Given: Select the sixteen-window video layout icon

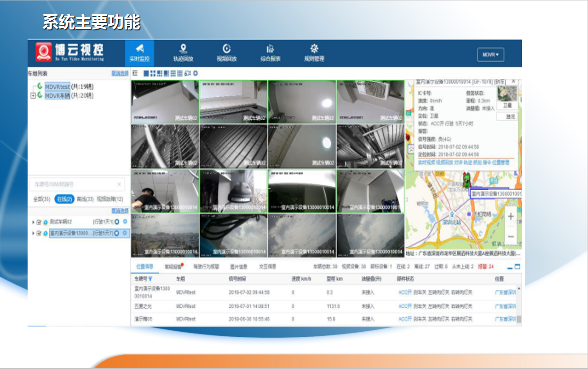Looking at the screenshot, I should coord(180,73).
